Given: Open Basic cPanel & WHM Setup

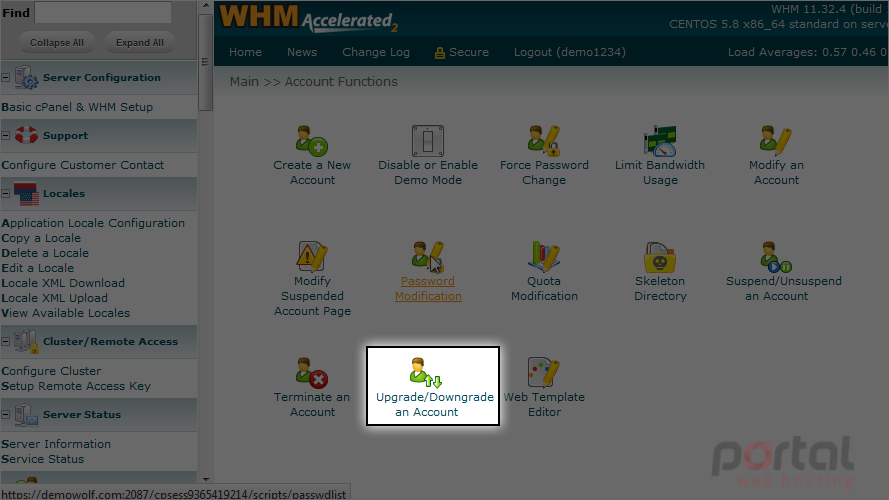Looking at the screenshot, I should point(77,107).
